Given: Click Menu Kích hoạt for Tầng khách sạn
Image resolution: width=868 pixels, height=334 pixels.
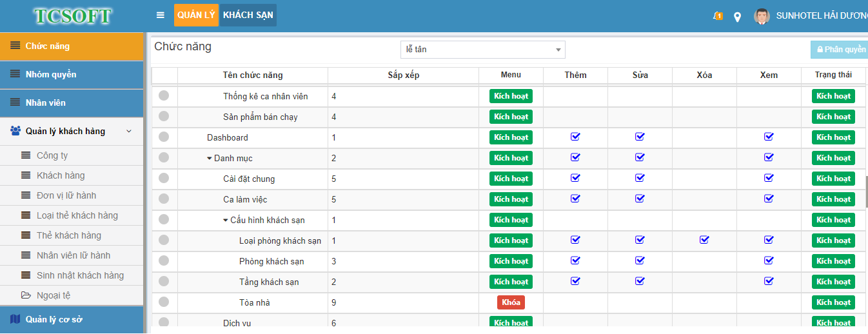Looking at the screenshot, I should (x=511, y=282).
